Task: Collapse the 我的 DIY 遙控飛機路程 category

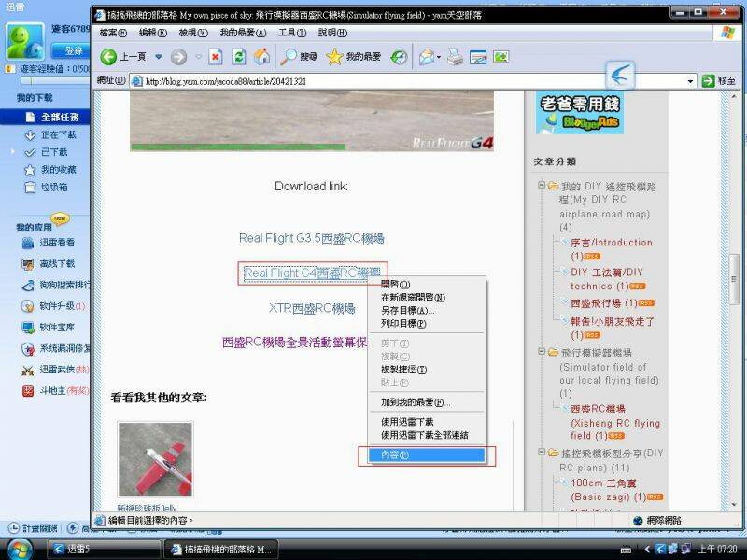Action: pyautogui.click(x=542, y=186)
